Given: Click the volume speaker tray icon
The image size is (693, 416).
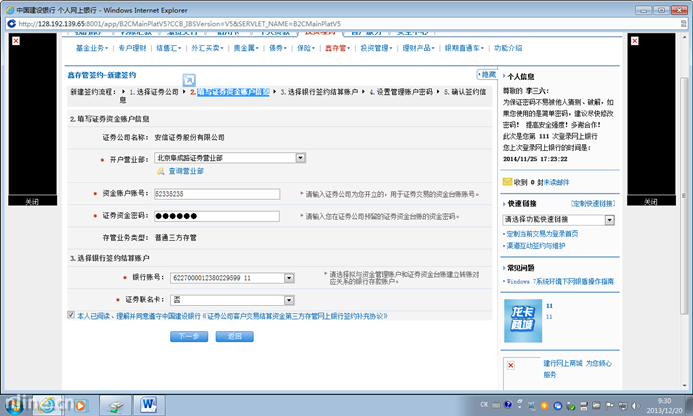Looking at the screenshot, I should (x=636, y=405).
